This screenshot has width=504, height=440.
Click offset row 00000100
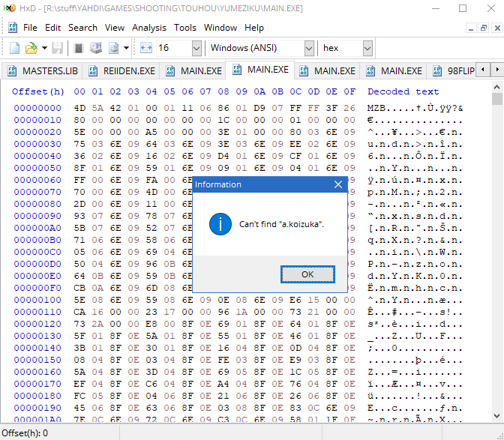[37, 300]
